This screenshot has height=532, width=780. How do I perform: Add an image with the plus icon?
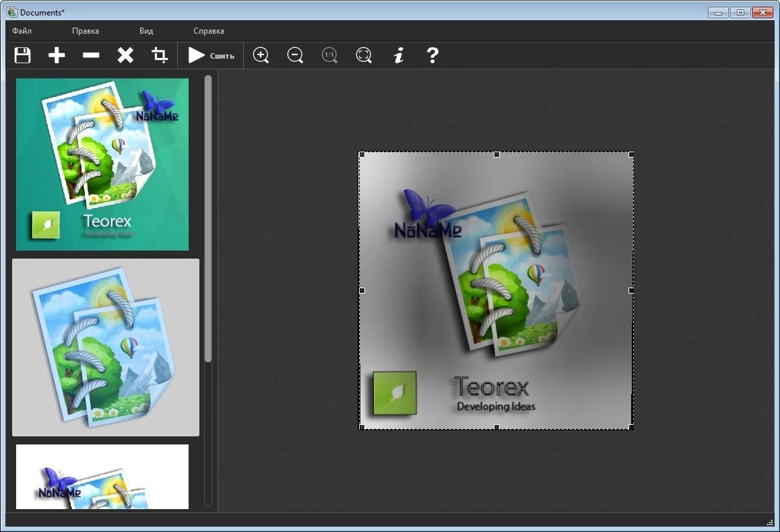click(x=57, y=55)
